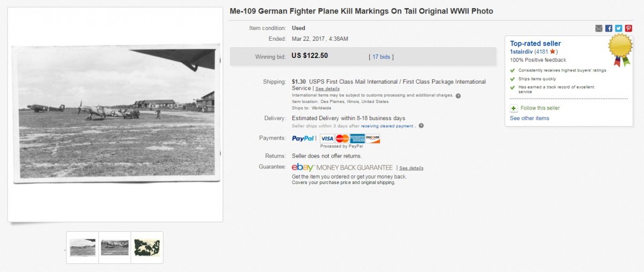Select second close-up plane thumbnail
644x272 pixels.
pos(115,247)
